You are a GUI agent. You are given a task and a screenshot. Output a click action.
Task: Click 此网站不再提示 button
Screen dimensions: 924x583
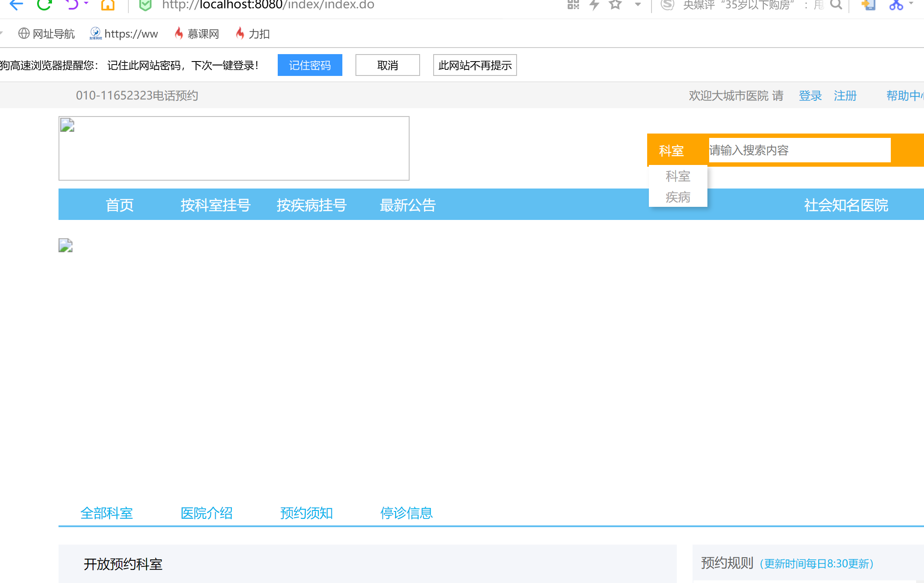(x=475, y=65)
